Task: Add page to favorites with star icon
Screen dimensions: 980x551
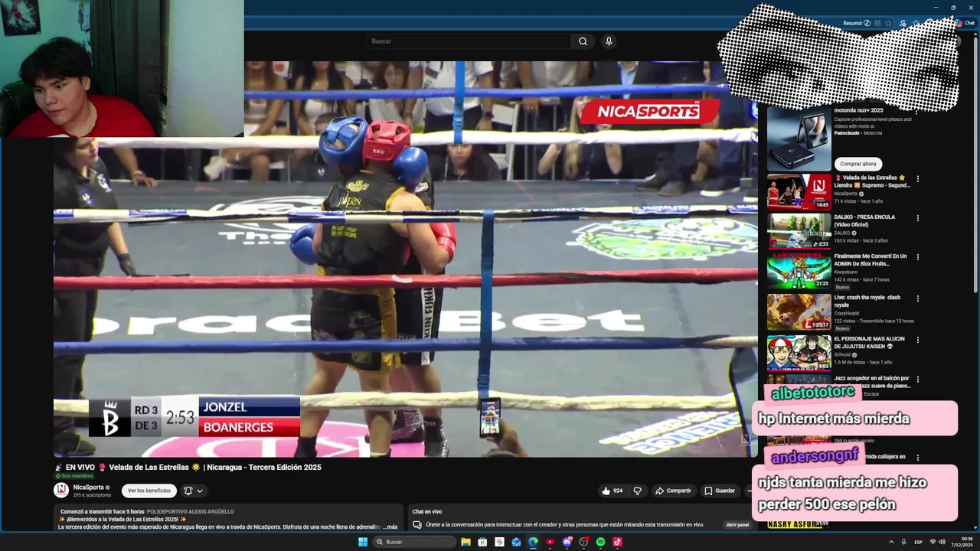Action: (888, 23)
